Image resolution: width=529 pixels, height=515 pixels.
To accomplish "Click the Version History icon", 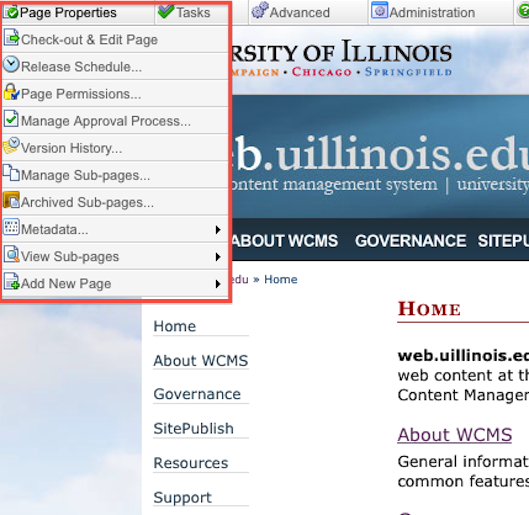I will tap(11, 146).
